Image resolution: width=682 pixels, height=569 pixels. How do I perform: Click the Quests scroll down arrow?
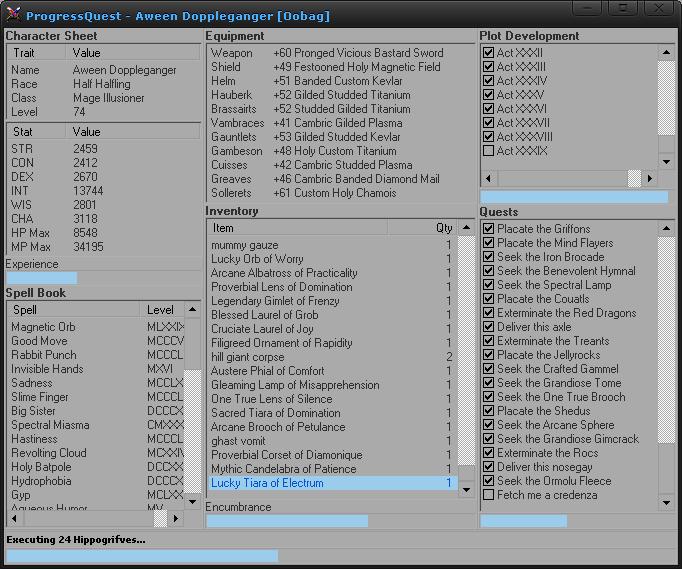pyautogui.click(x=666, y=503)
